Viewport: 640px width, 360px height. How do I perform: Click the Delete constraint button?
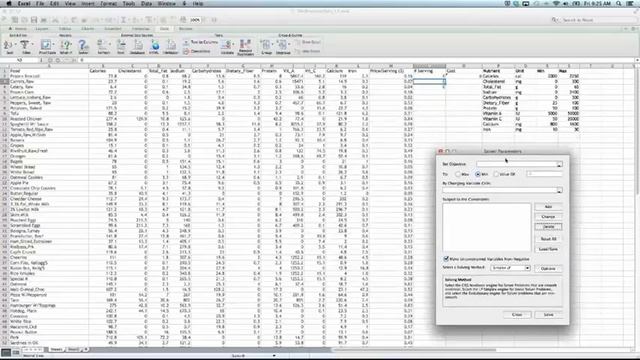548,227
